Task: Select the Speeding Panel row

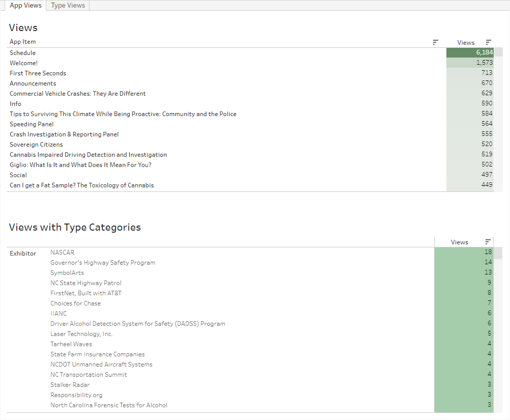Action: tap(32, 124)
